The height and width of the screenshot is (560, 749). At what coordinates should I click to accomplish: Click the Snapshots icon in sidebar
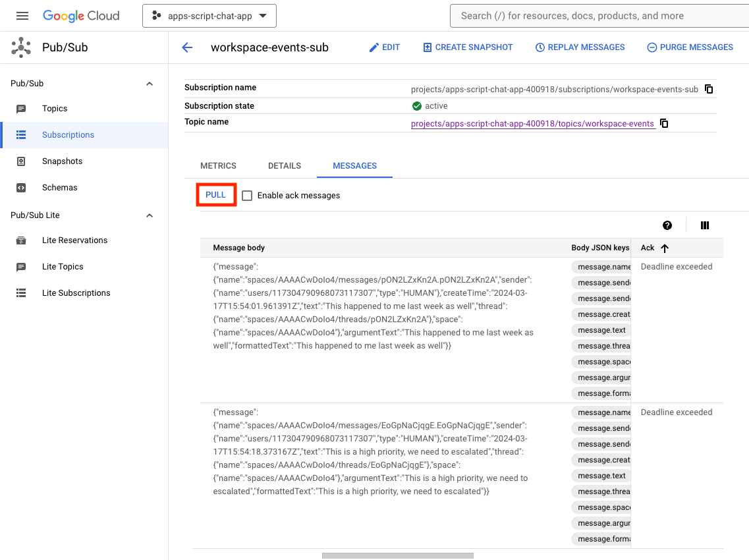21,161
